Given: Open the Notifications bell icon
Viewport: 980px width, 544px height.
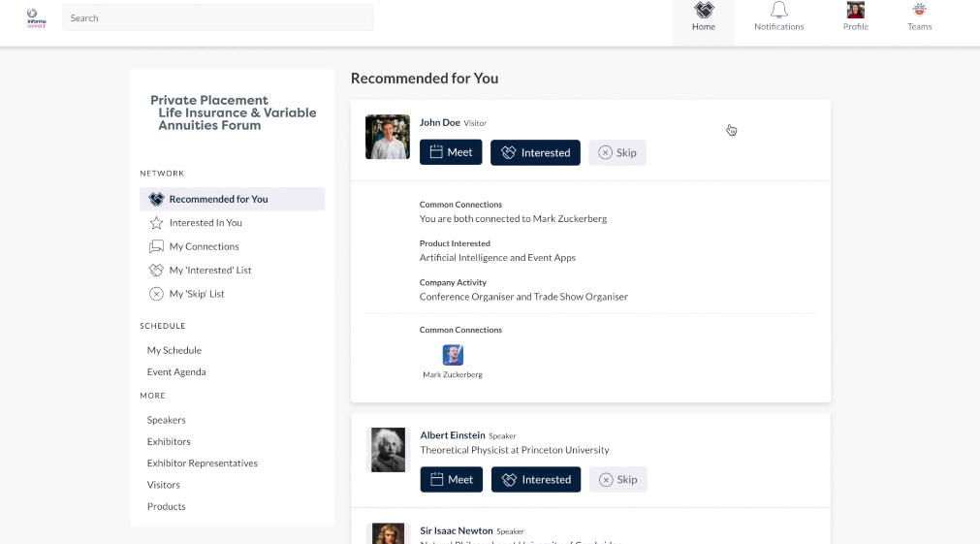Looking at the screenshot, I should point(778,11).
